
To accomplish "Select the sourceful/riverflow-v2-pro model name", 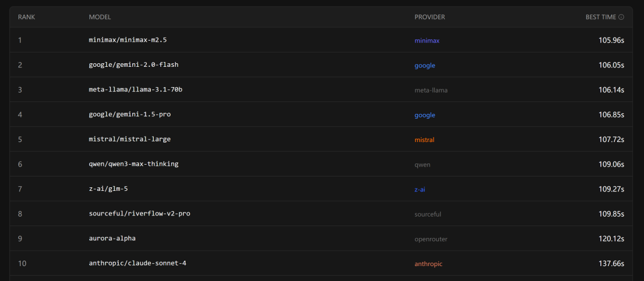I will tap(139, 214).
